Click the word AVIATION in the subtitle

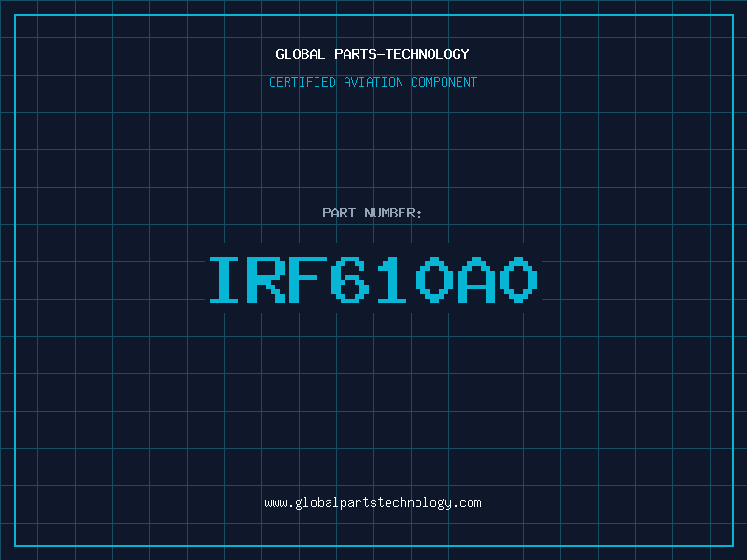point(375,82)
